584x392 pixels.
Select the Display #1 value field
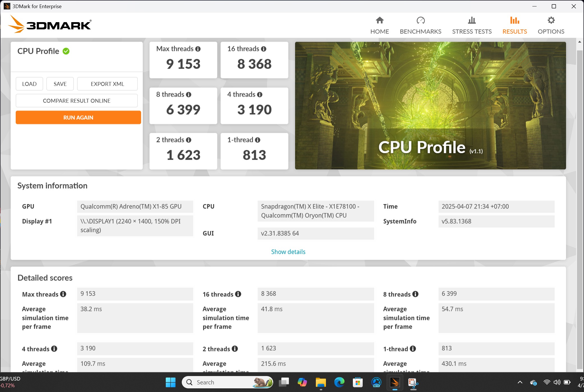(135, 226)
